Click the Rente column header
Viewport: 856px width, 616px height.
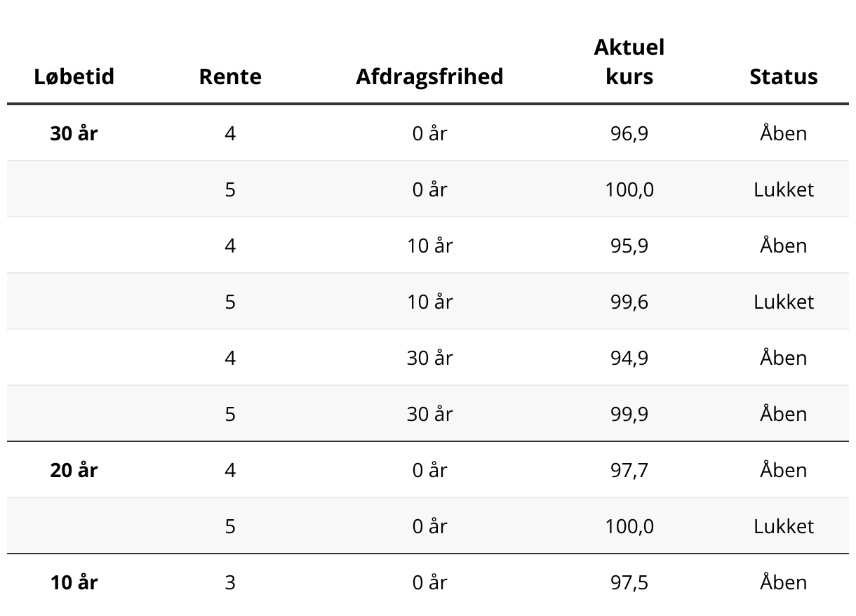230,76
